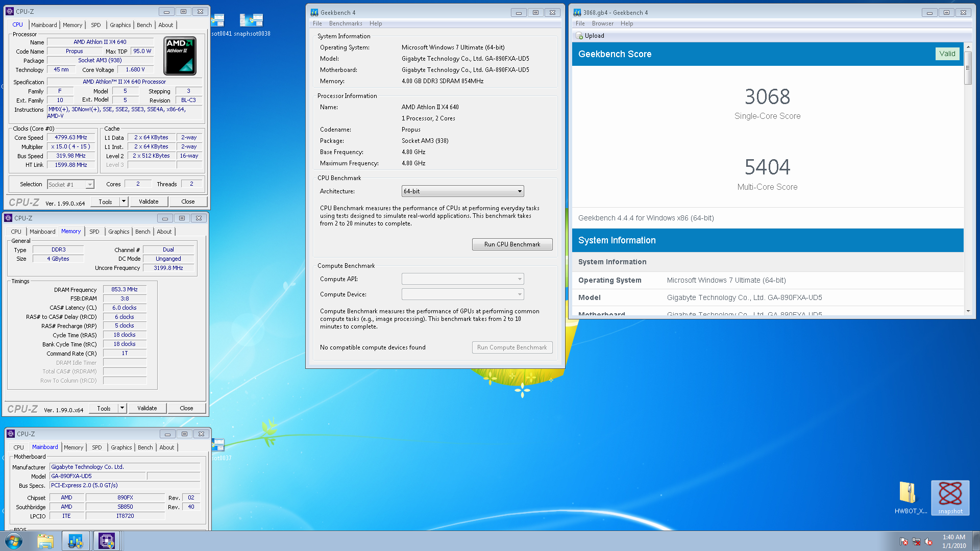The image size is (980, 551).
Task: Open File menu in Geekbench 4 window
Action: tap(317, 23)
